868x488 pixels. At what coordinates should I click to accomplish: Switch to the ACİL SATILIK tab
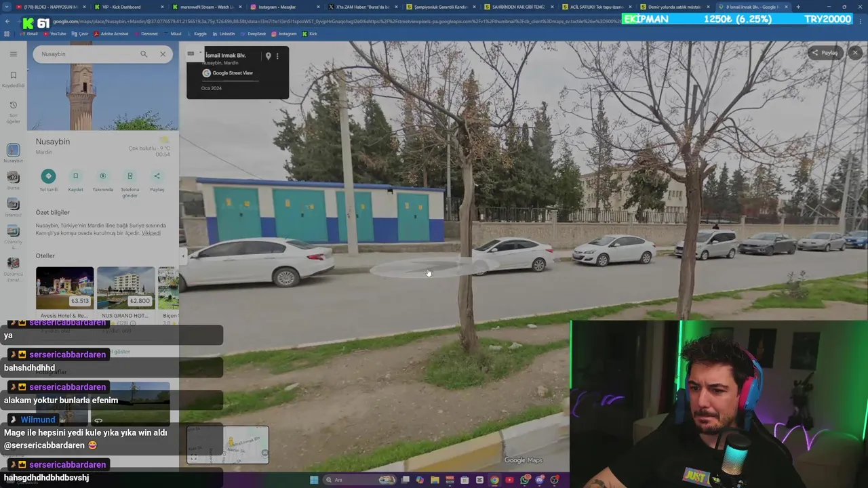click(595, 7)
